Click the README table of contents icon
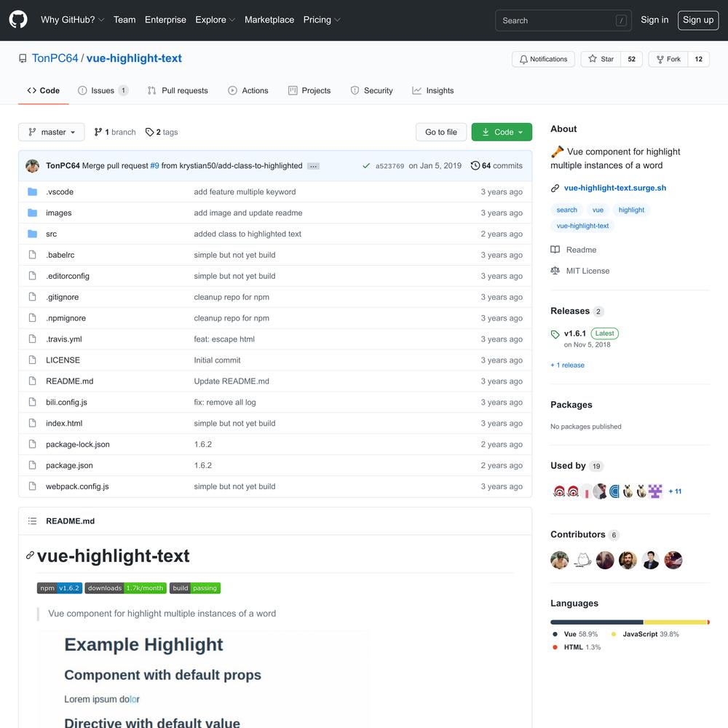 point(32,521)
